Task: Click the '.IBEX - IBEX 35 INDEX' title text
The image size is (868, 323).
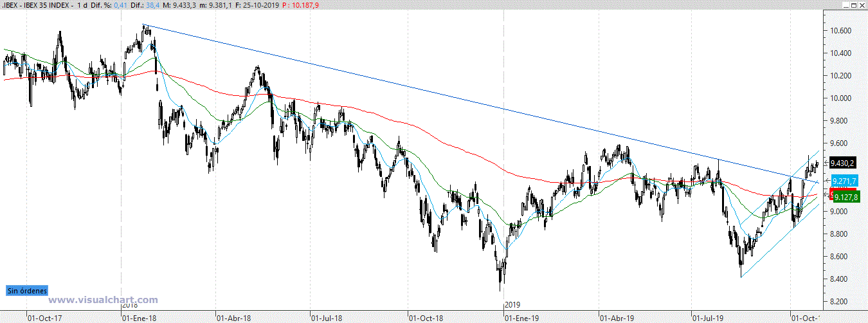Action: (x=37, y=5)
